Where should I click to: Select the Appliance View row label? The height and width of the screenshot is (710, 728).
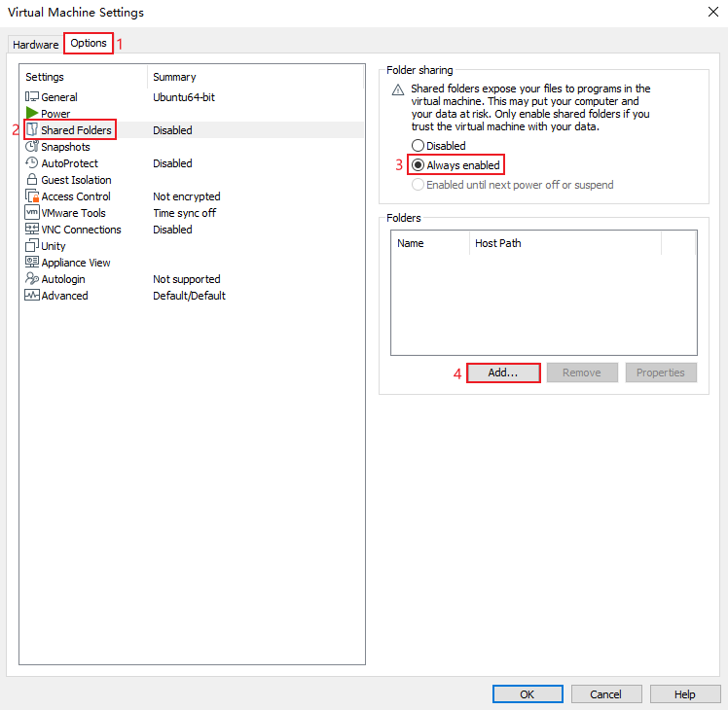[x=76, y=263]
